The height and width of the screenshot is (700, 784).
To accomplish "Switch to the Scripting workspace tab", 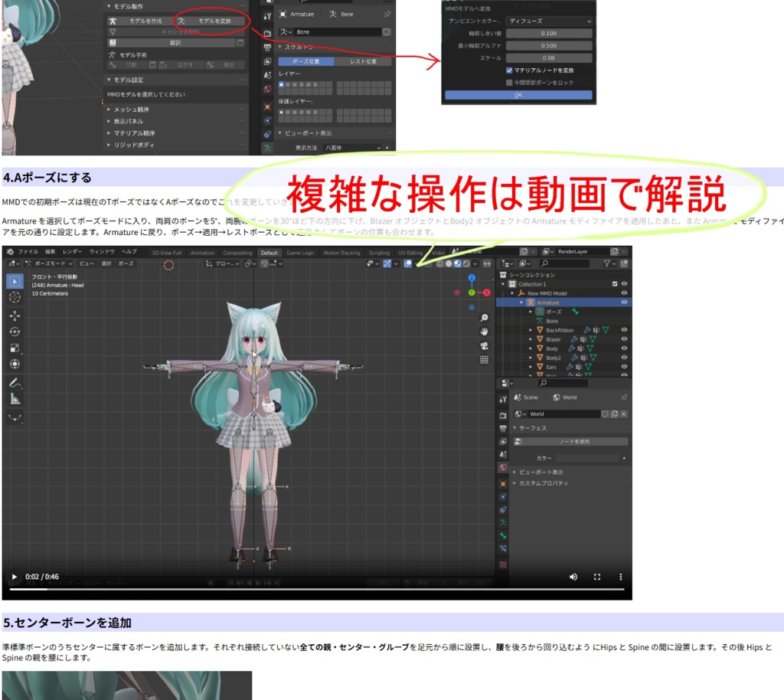I will (380, 251).
